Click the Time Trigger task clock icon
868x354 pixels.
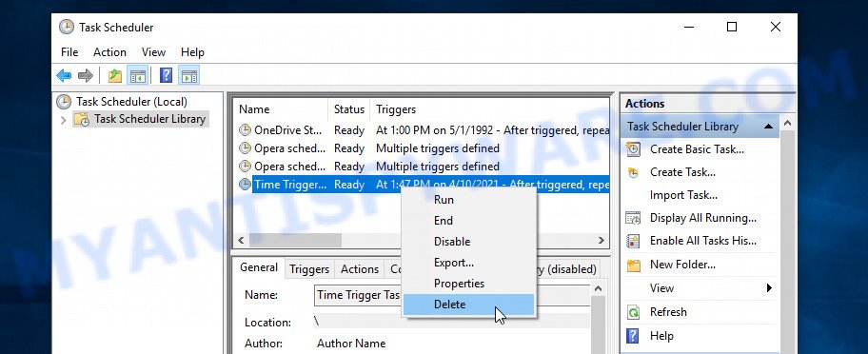(x=245, y=185)
